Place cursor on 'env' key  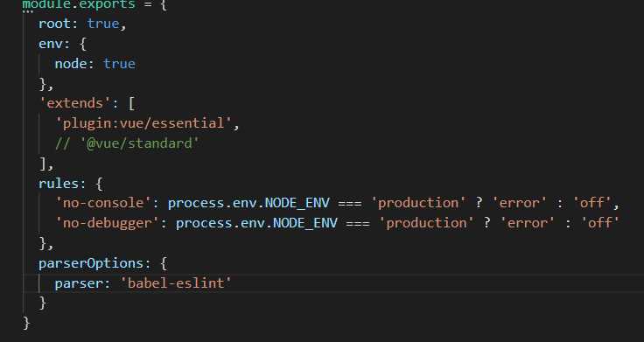pos(51,44)
